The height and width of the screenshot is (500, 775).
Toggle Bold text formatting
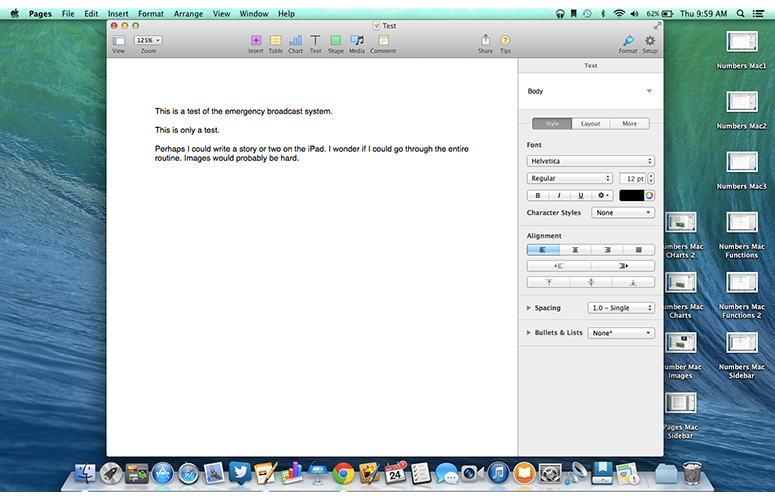tap(537, 196)
